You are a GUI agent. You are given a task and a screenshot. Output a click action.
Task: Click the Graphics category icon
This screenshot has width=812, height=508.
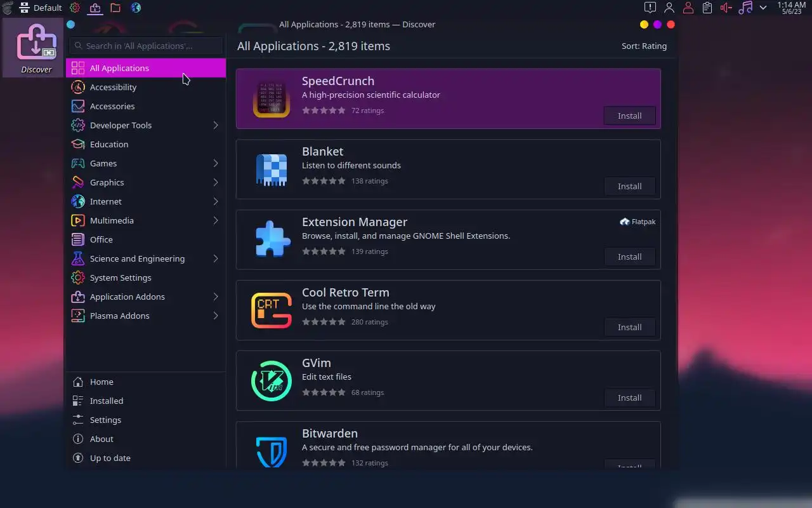pos(78,182)
